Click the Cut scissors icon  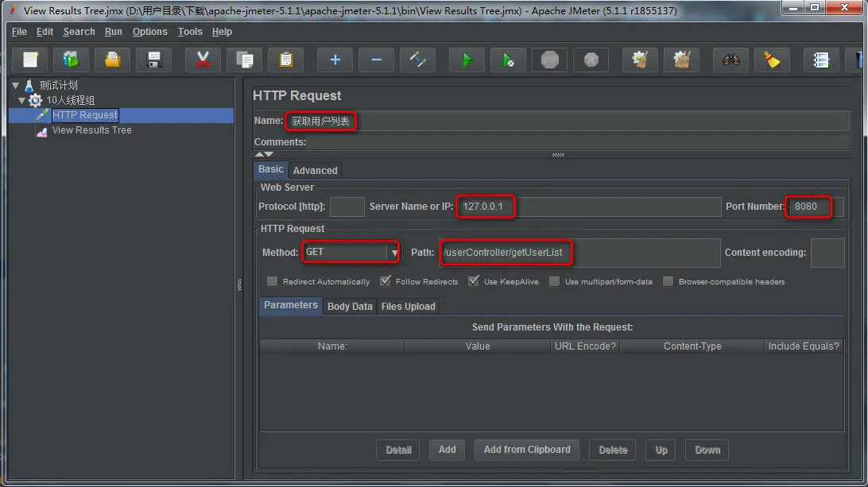coord(203,60)
